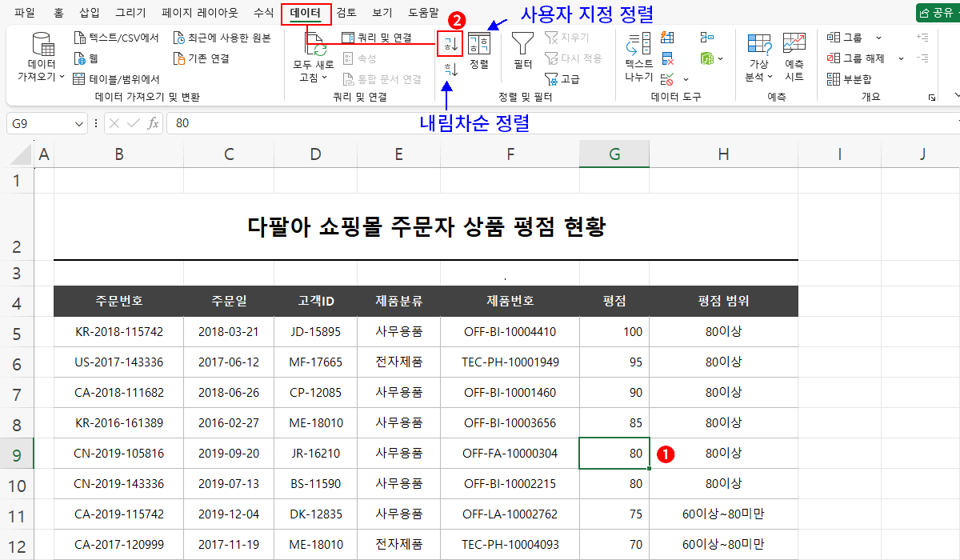Select cell with 평점 value 100

click(614, 332)
